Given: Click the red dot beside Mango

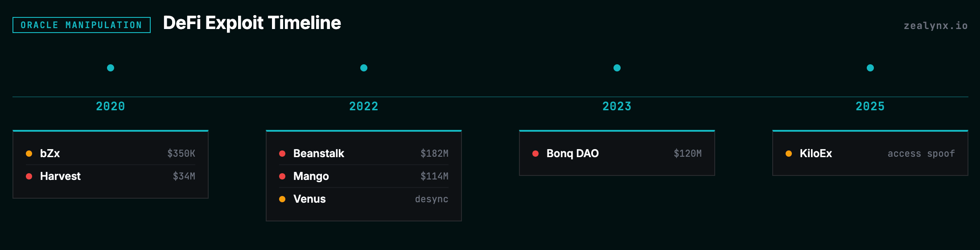Looking at the screenshot, I should (x=282, y=176).
